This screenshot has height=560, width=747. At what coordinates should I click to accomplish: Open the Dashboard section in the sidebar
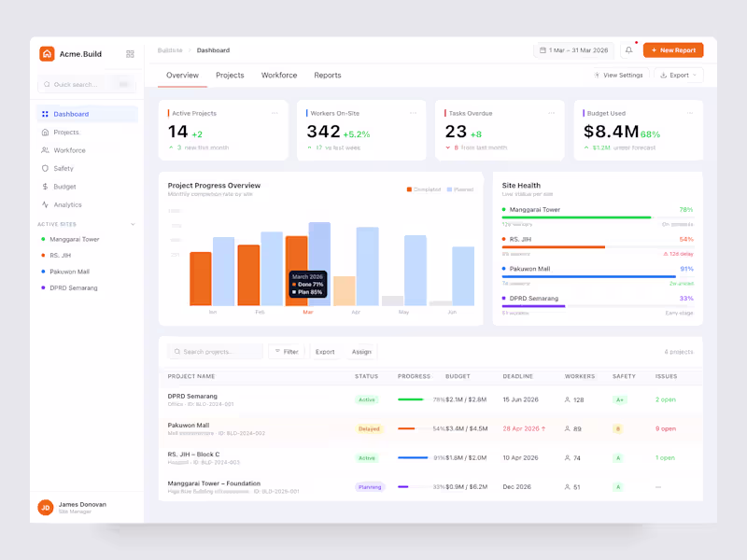70,114
